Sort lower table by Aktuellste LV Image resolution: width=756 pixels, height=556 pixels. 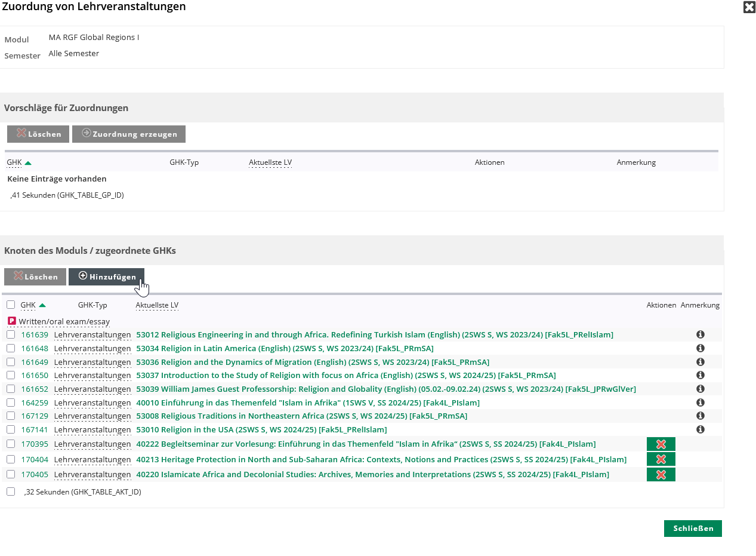(x=157, y=305)
